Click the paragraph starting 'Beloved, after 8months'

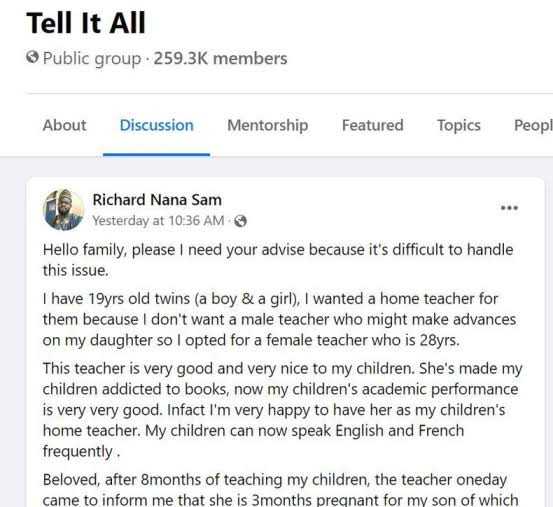pos(280,489)
